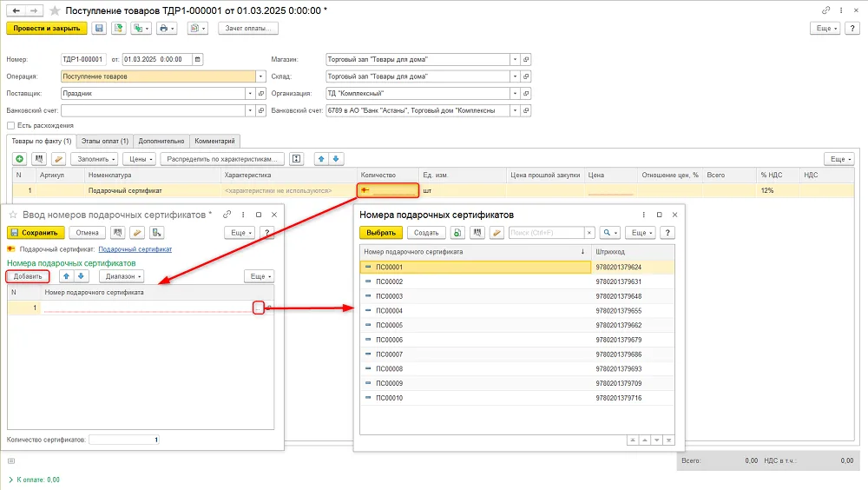Open the Цены dropdown menu

tap(141, 159)
